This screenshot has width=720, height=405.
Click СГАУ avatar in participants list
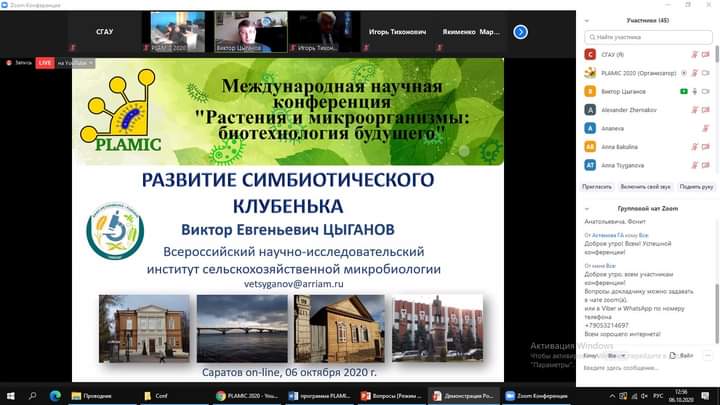click(x=590, y=55)
